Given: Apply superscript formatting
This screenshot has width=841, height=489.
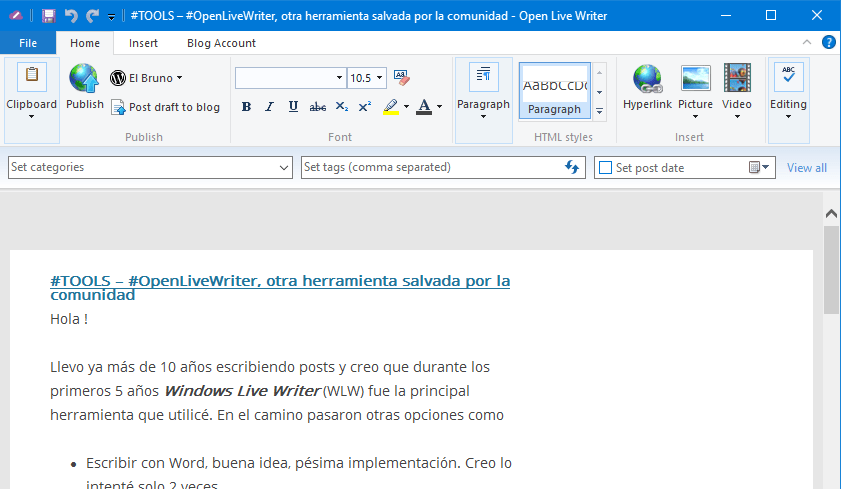Looking at the screenshot, I should (x=365, y=107).
